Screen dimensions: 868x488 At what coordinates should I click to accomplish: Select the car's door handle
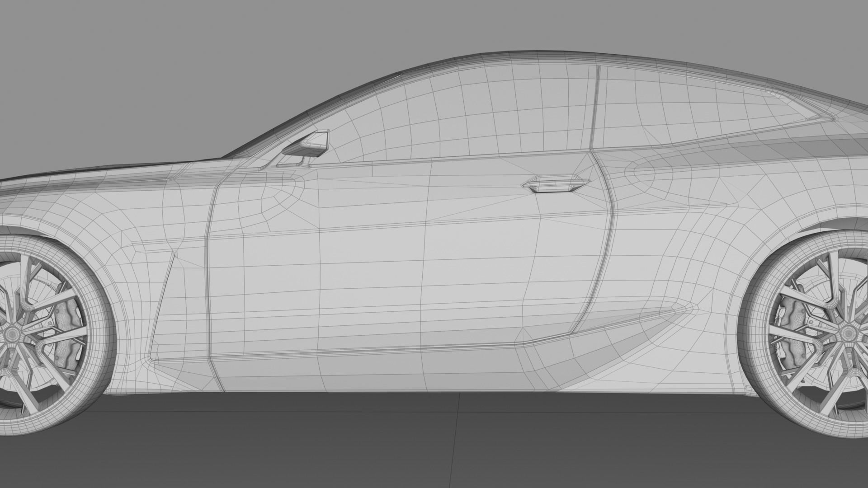coord(557,184)
